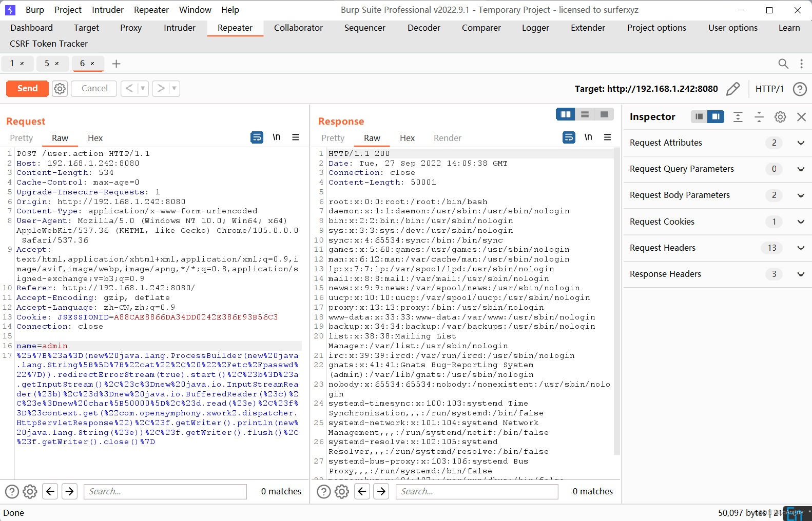The height and width of the screenshot is (521, 812).
Task: Switch Request view to Pretty
Action: tap(22, 138)
